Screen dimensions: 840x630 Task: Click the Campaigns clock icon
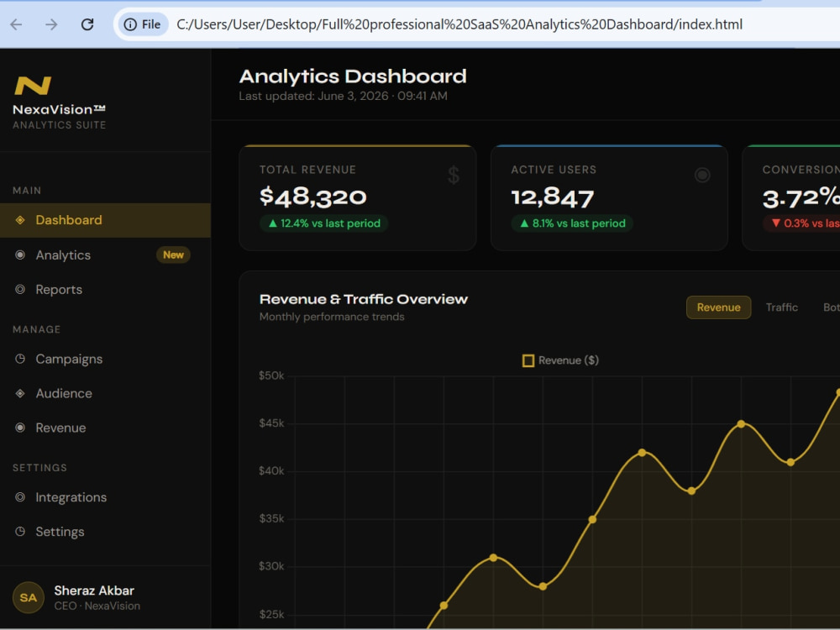20,359
